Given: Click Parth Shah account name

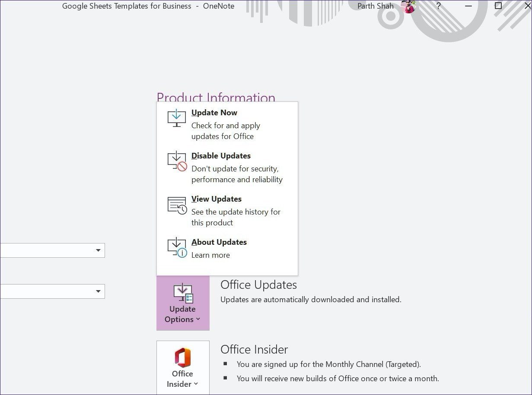Looking at the screenshot, I should click(x=376, y=6).
